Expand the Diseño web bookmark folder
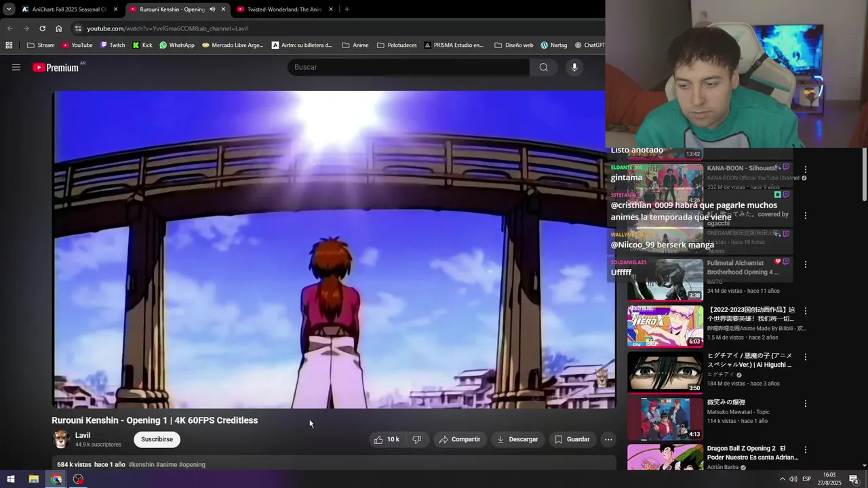 tap(514, 45)
